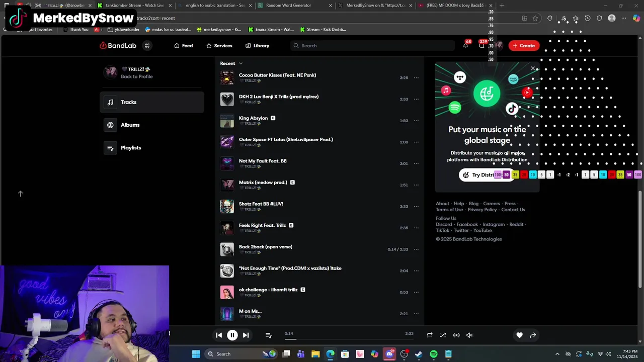Click the Windows taskbar search box

[x=242, y=354]
